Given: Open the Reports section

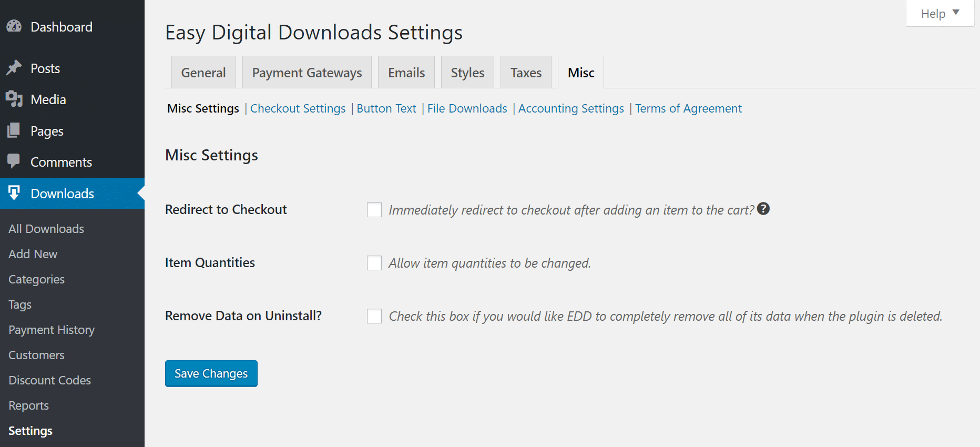Looking at the screenshot, I should [28, 405].
